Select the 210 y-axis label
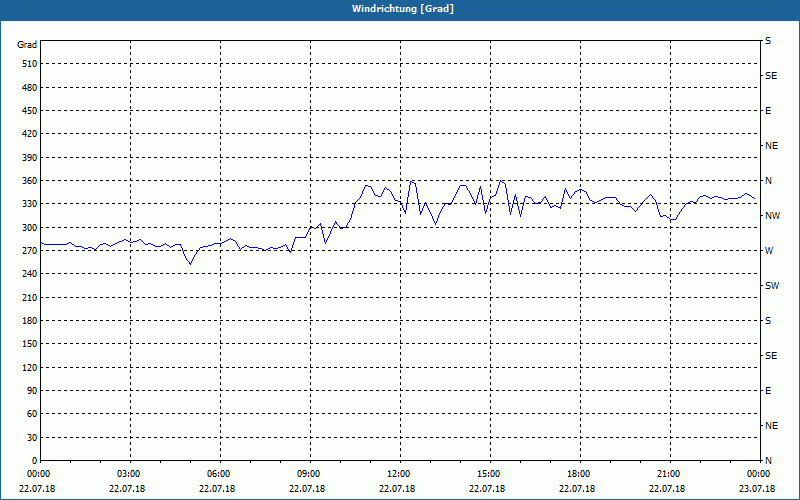Screen dimensions: 800x500 pos(30,297)
